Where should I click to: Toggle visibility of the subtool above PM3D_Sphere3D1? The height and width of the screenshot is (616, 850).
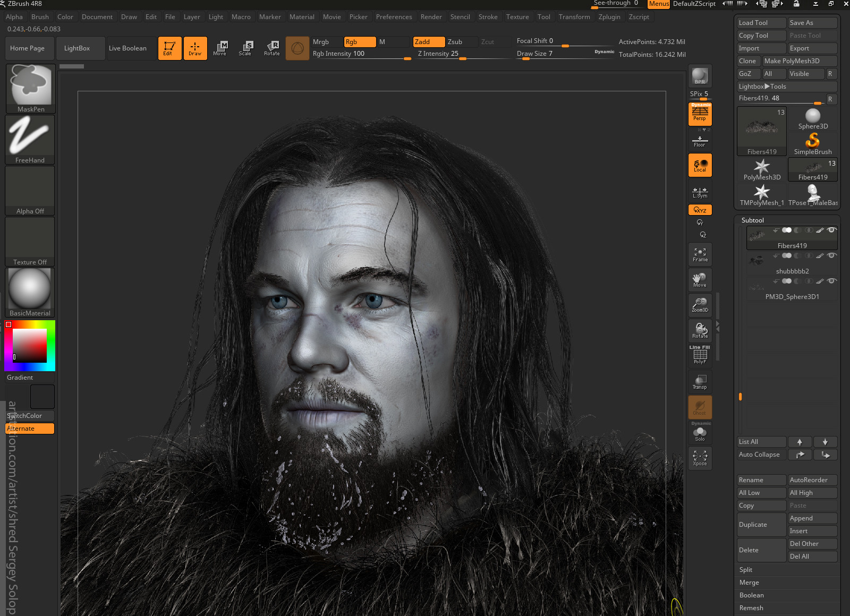tap(832, 255)
